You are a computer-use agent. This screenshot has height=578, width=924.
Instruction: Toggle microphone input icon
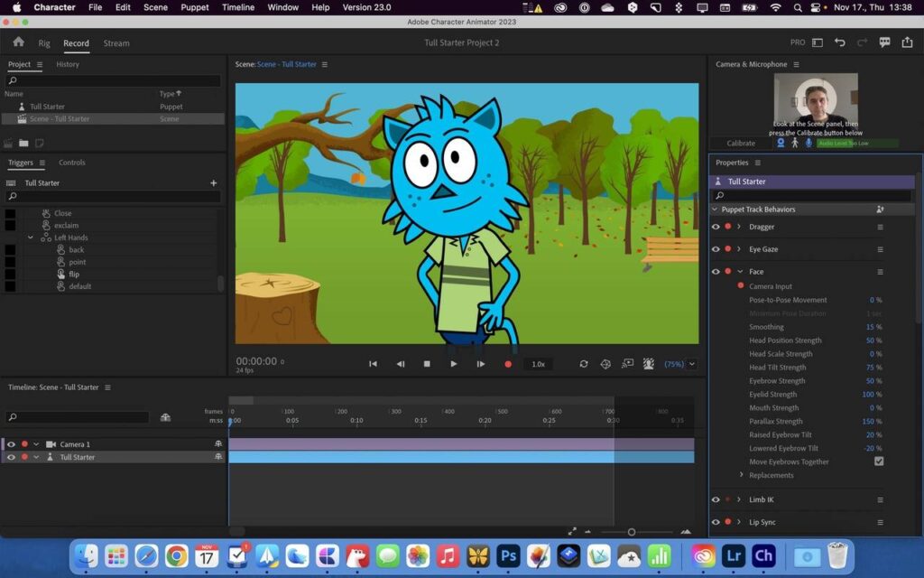[x=808, y=143]
